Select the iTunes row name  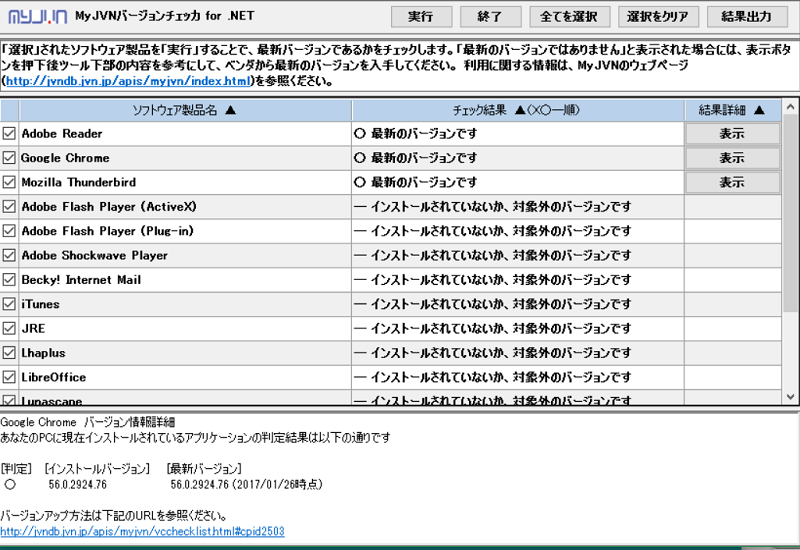pyautogui.click(x=40, y=304)
